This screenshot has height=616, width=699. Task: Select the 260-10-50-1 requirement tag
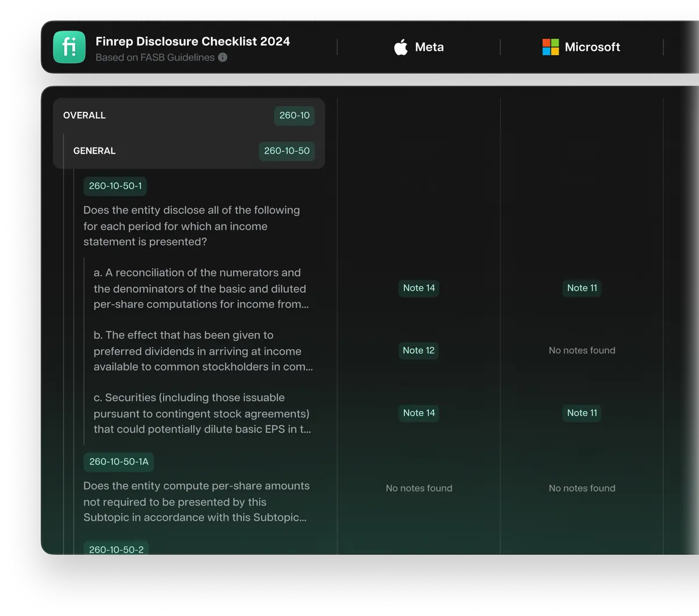coord(115,186)
